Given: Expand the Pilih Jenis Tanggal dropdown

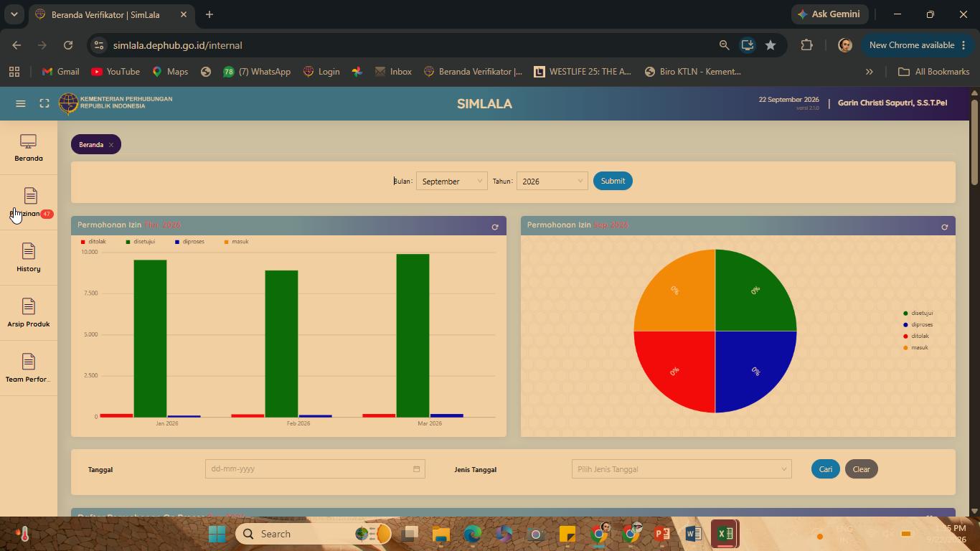Looking at the screenshot, I should click(682, 469).
